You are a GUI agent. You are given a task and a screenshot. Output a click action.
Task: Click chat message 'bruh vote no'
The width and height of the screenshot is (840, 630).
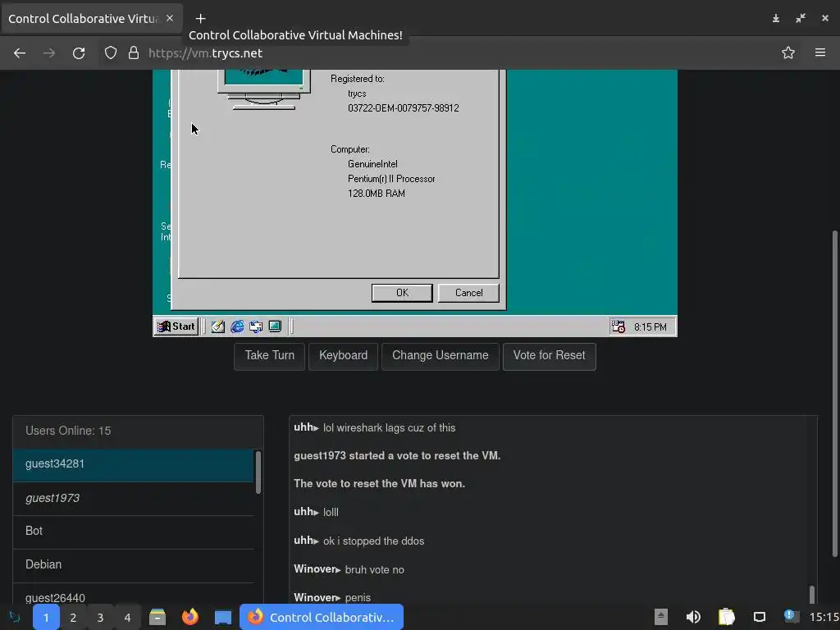[374, 570]
